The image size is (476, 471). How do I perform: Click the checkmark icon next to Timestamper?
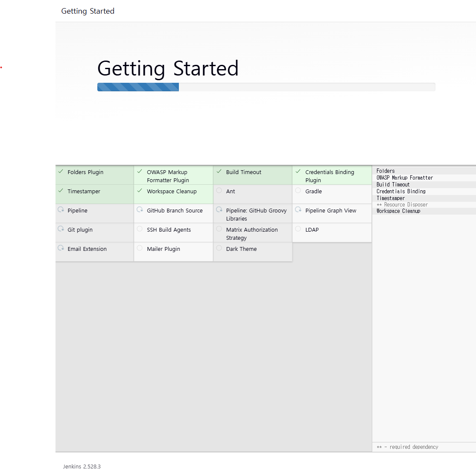(61, 190)
